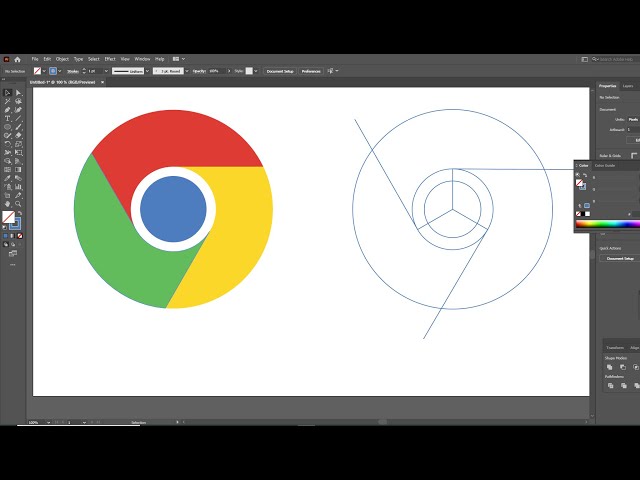Bring toolbar Fill box to front
The width and height of the screenshot is (640, 480).
[x=8, y=217]
